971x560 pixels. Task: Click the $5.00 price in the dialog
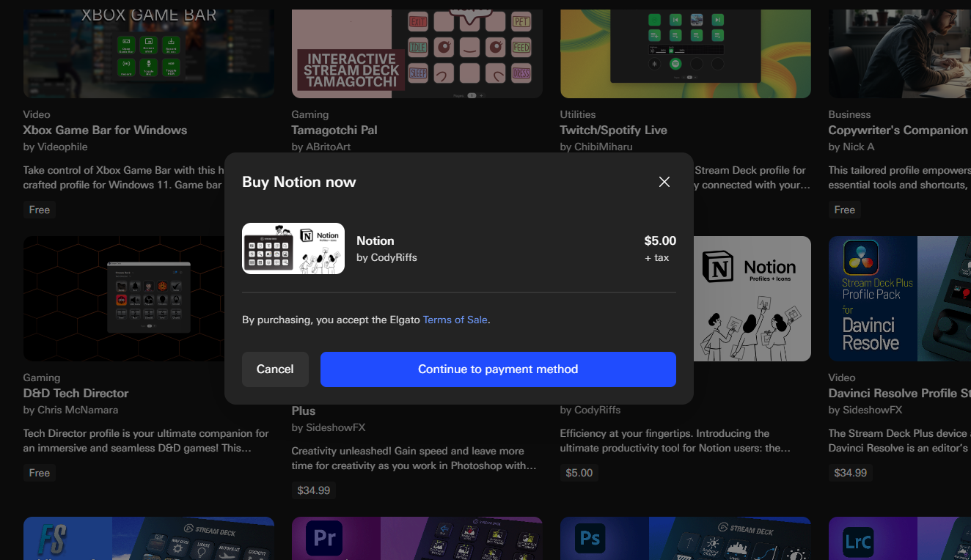660,240
